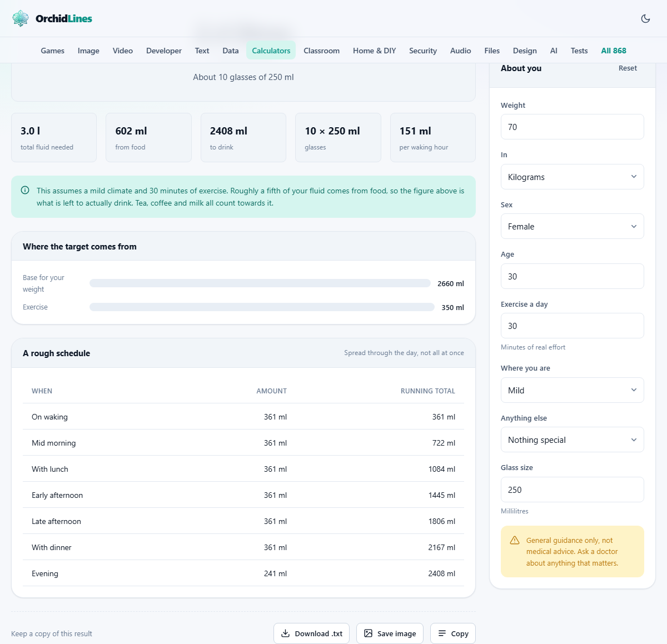The height and width of the screenshot is (644, 667).
Task: Open the Design category
Action: point(525,51)
